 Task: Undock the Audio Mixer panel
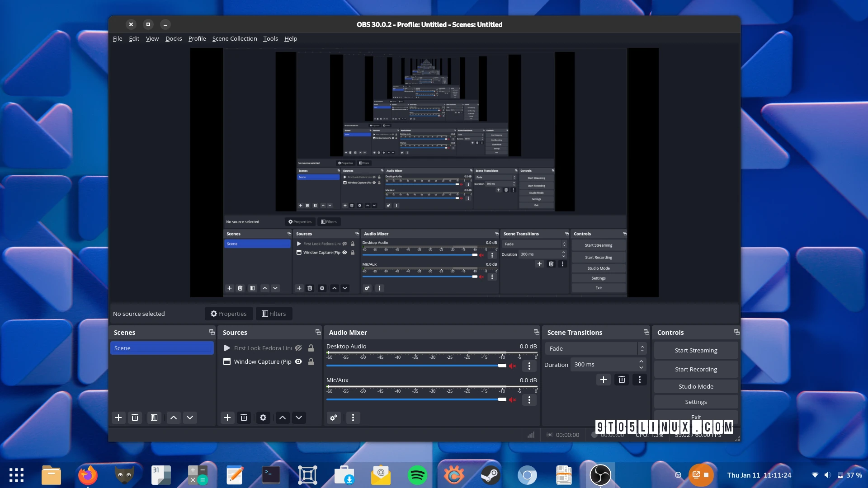[537, 332]
